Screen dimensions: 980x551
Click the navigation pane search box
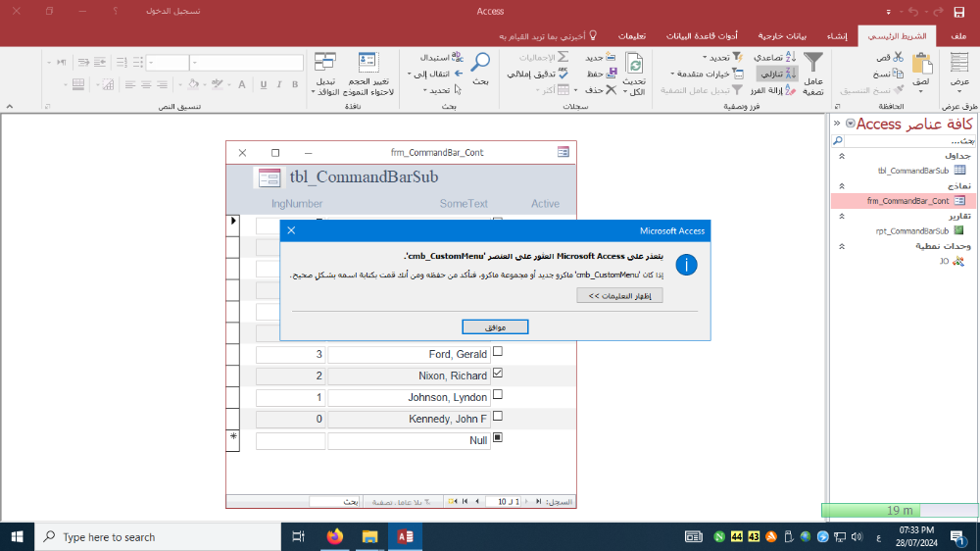click(x=910, y=141)
